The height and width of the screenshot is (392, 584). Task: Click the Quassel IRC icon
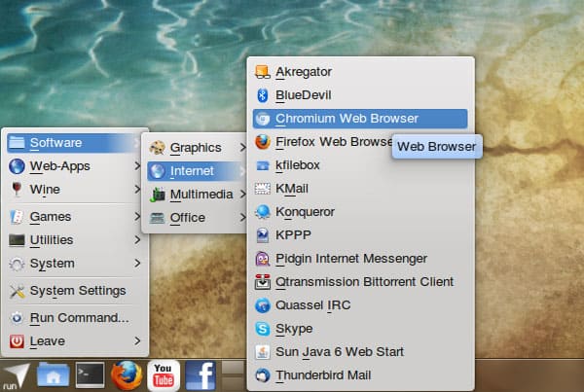point(263,305)
